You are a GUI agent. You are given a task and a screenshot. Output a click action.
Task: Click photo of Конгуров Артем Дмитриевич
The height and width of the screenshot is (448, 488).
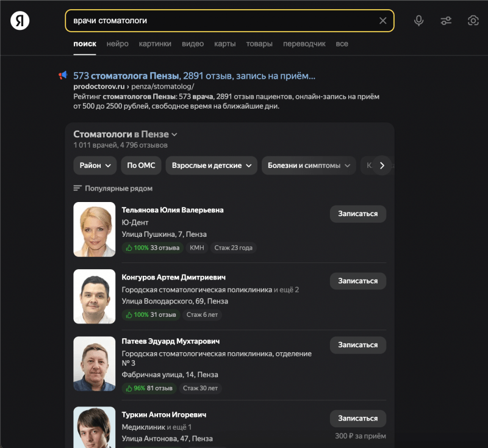[95, 296]
